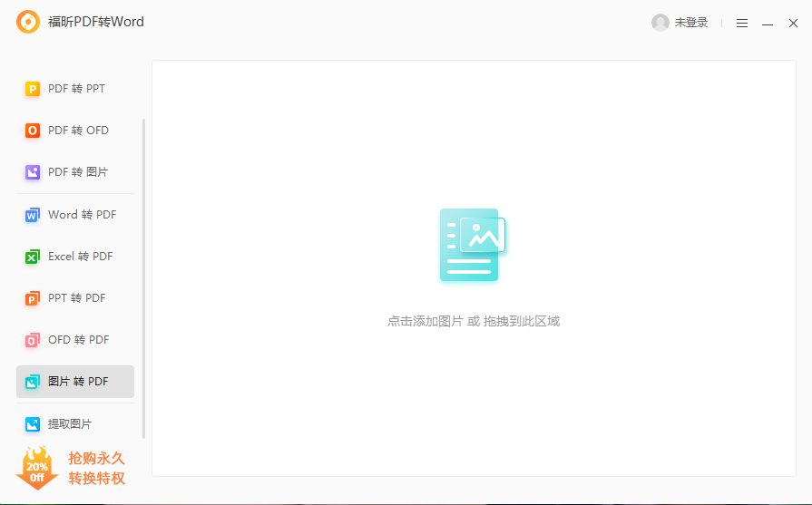Click the Foxit PDF to Word app logo

[28, 22]
